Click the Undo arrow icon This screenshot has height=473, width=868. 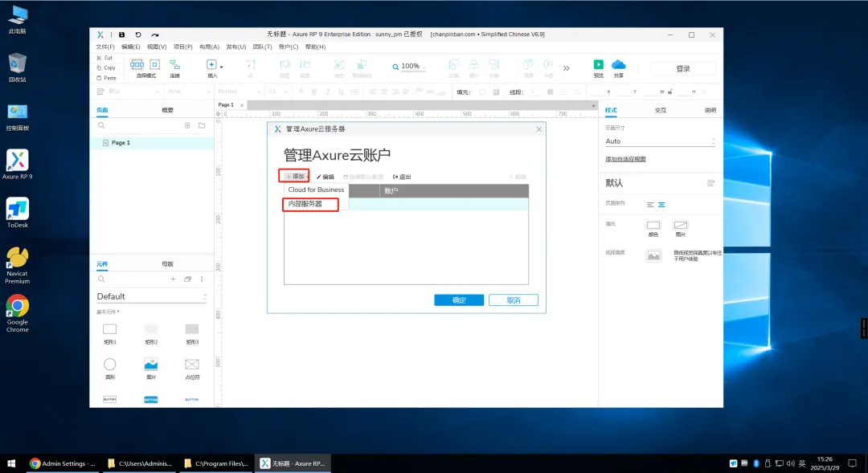[x=138, y=35]
